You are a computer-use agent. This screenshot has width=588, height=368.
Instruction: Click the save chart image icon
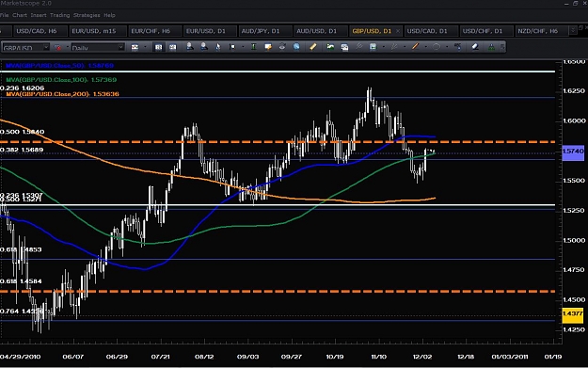point(344,47)
